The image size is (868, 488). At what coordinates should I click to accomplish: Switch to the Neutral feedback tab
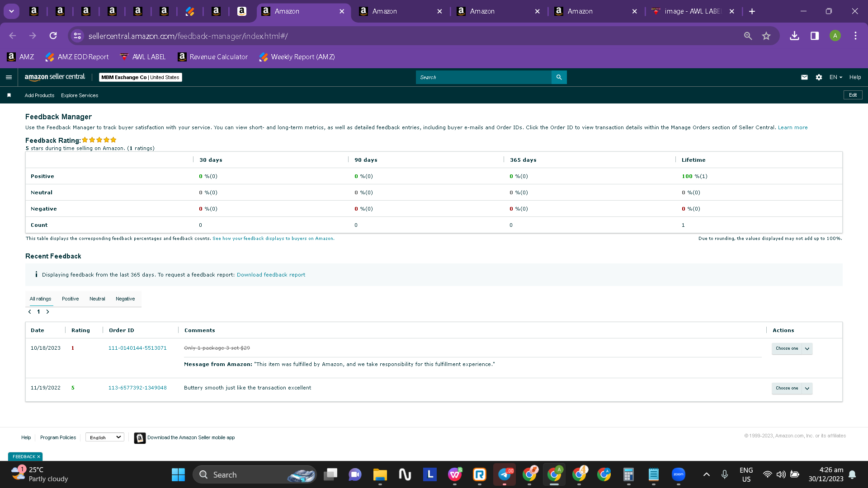click(x=97, y=299)
